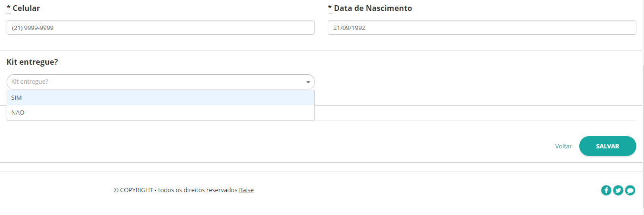Image resolution: width=644 pixels, height=215 pixels.
Task: Save the form with the SALVAR button
Action: click(x=607, y=146)
